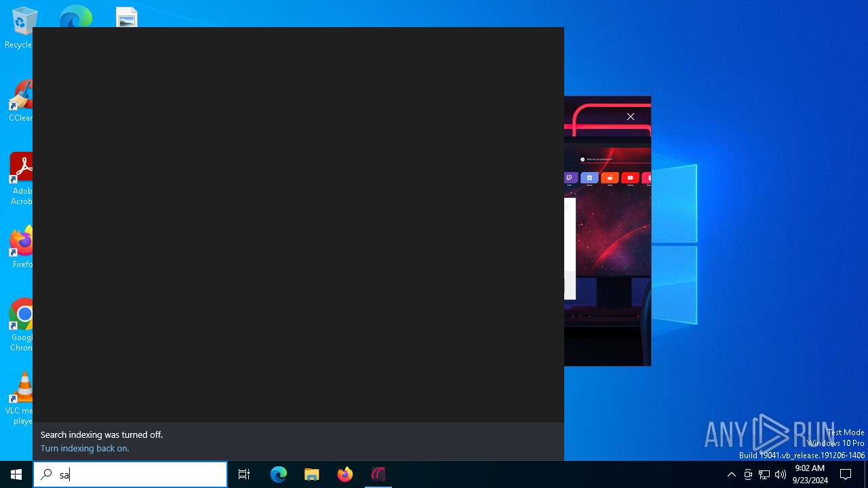This screenshot has height=488, width=868.
Task: Select the CCleaner desktop shortcut
Action: click(20, 102)
